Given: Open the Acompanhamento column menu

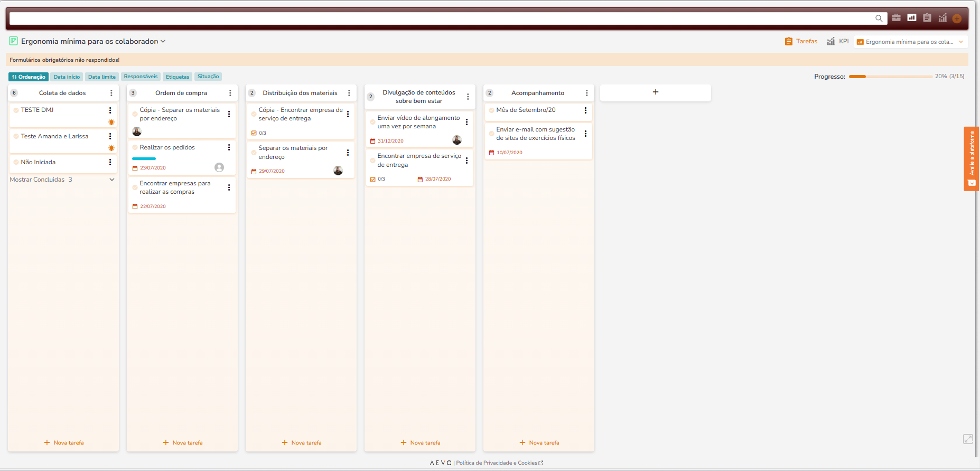Looking at the screenshot, I should [586, 93].
